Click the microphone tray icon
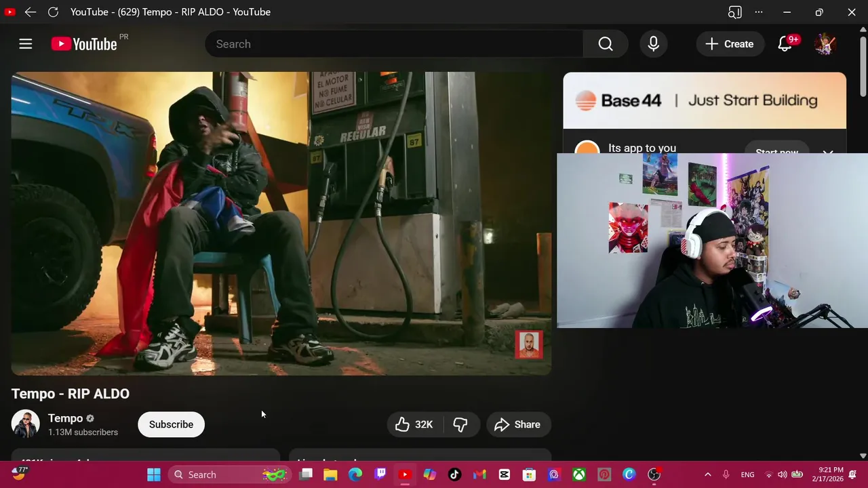Screen dimensions: 868x488 726,474
